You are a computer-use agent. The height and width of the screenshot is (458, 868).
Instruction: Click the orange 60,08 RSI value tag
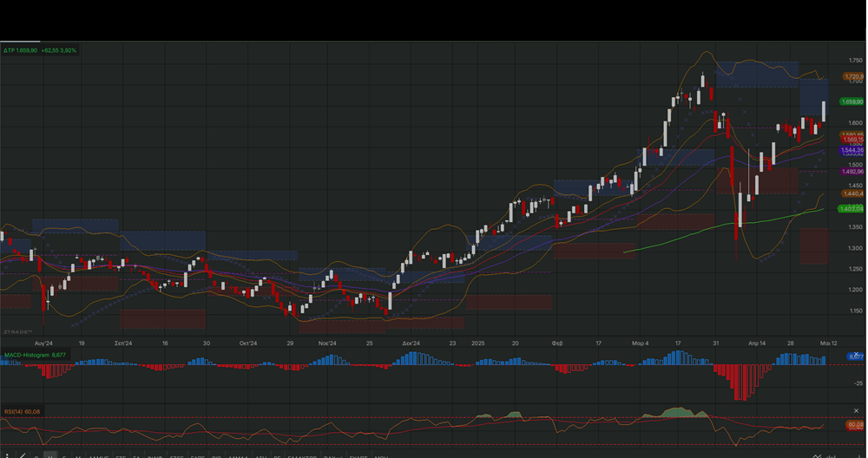point(855,424)
